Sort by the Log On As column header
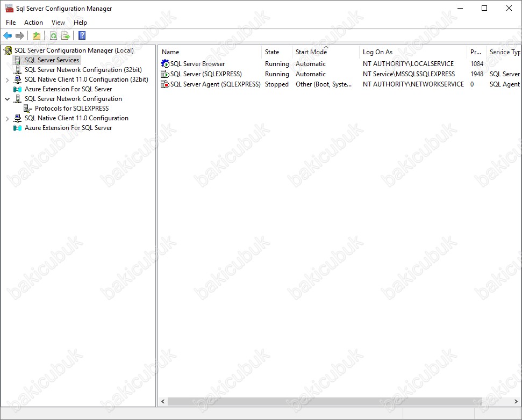This screenshot has height=420, width=522. [413, 52]
